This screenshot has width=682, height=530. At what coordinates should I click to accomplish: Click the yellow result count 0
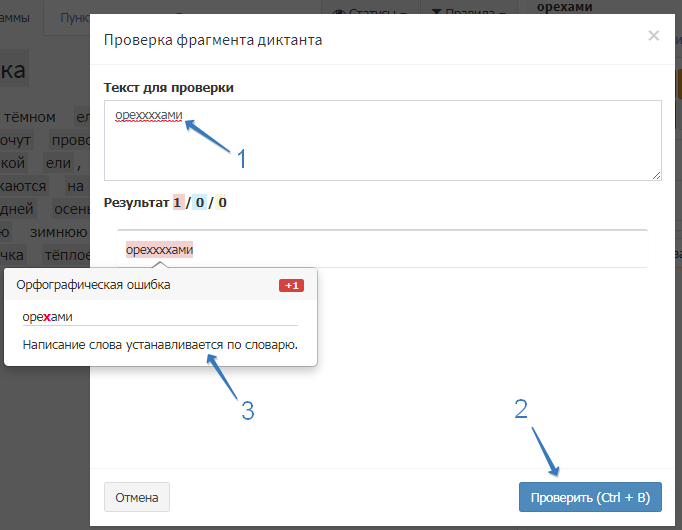pos(222,203)
